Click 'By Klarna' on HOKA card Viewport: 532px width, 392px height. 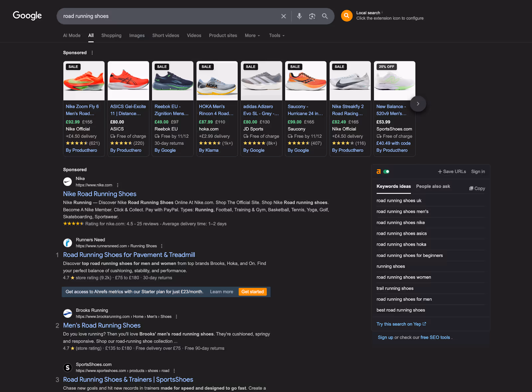[208, 150]
